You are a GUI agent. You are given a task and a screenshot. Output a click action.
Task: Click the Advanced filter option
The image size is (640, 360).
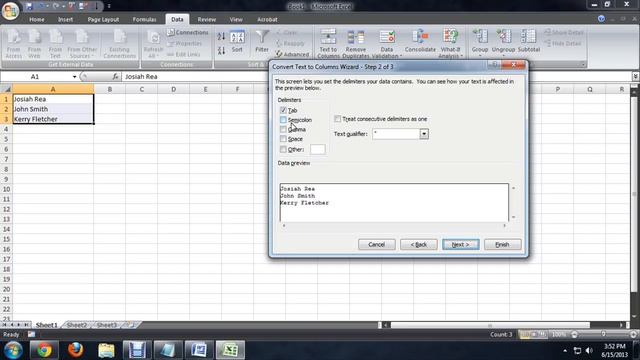(x=292, y=54)
